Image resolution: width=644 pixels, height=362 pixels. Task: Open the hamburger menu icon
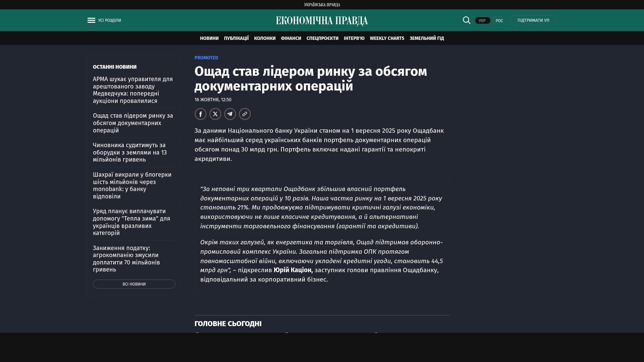91,20
